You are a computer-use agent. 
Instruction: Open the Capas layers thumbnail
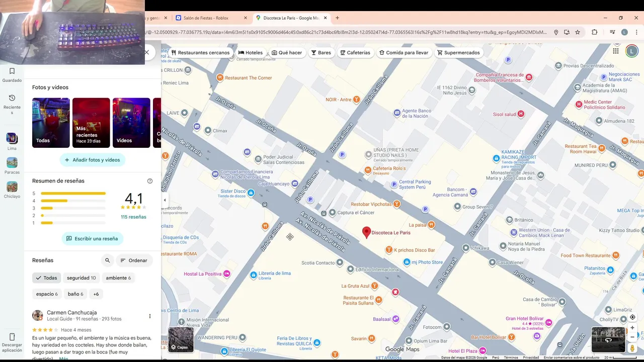click(x=181, y=339)
